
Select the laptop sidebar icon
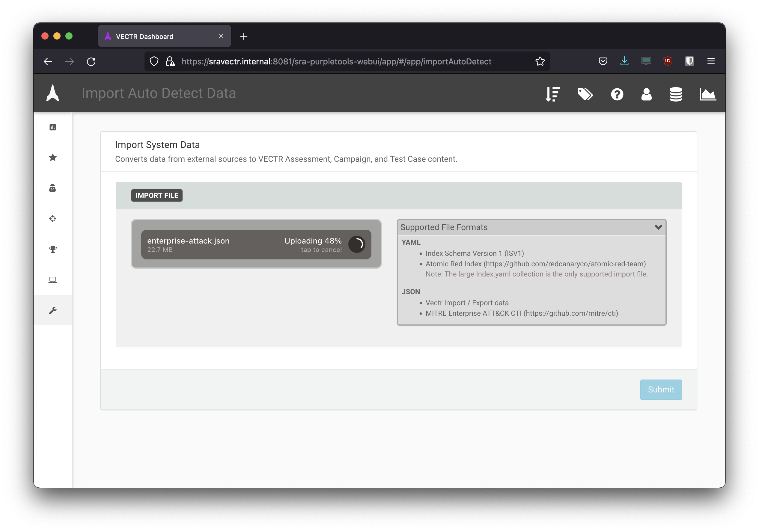coord(52,279)
